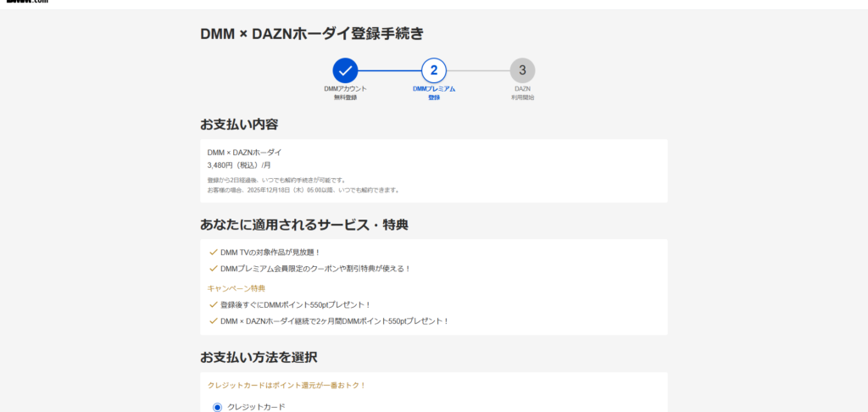Screen dimensions: 868x412
Task: Click the クレジットカード payment option label
Action: pos(256,407)
